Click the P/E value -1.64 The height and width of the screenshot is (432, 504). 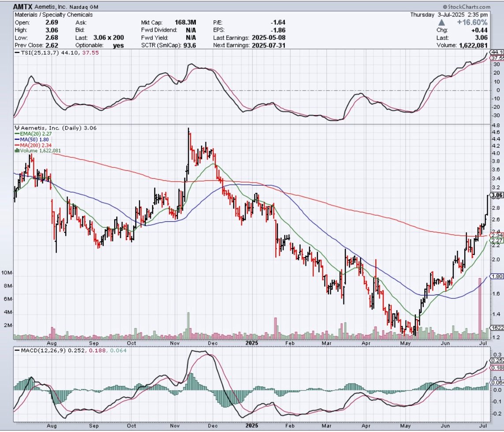[278, 22]
